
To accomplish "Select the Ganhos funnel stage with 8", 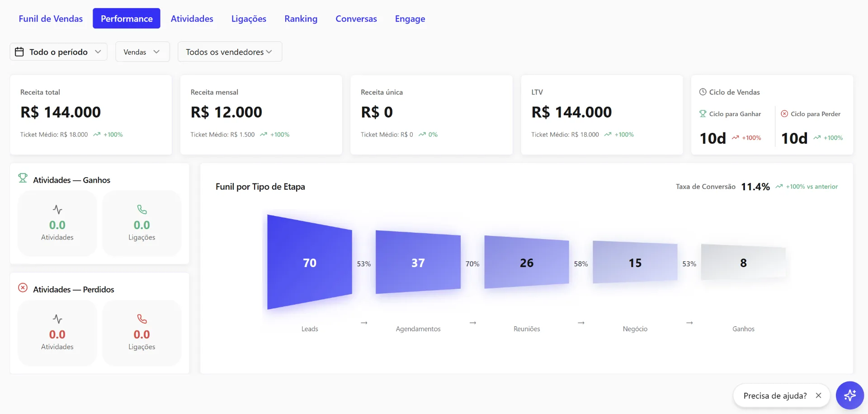I will pyautogui.click(x=744, y=262).
